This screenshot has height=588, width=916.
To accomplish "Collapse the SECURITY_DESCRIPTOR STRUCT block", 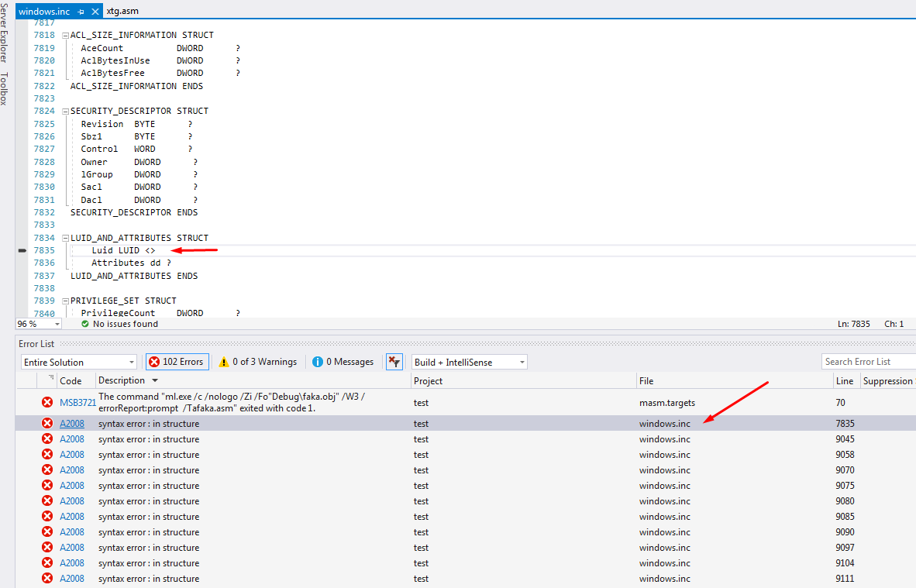I will (66, 112).
